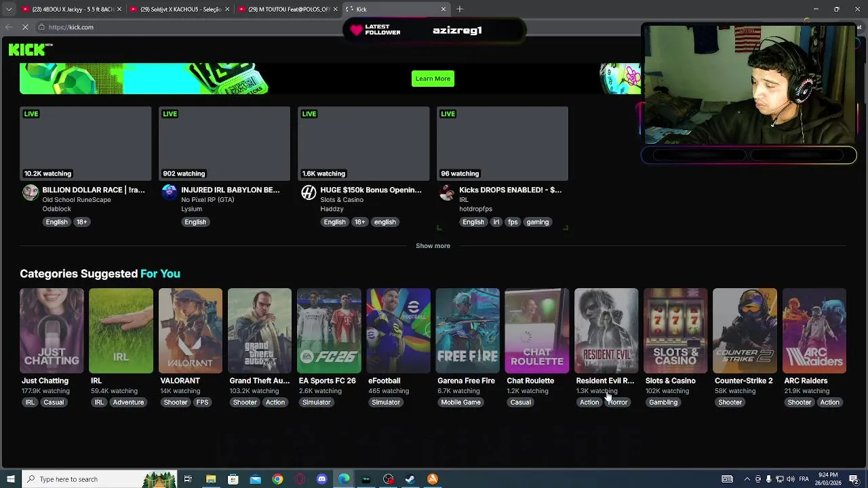Stop loading the page
868x488 pixels.
click(x=25, y=27)
